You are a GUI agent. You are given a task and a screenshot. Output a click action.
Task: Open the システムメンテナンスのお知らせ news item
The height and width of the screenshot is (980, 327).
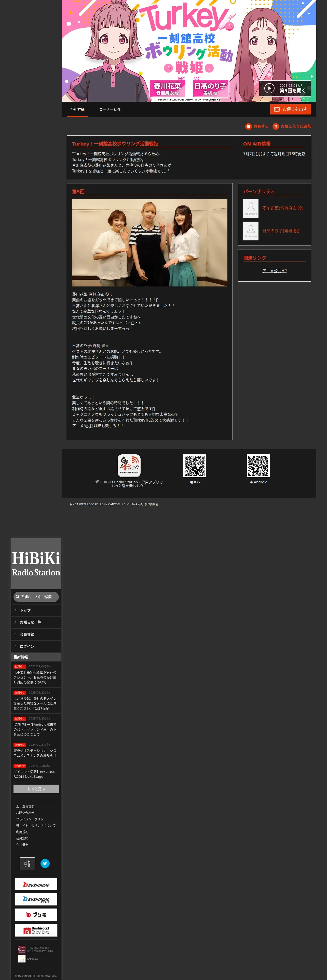pos(35,753)
